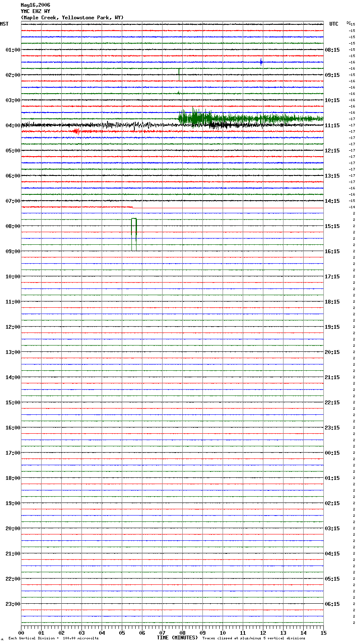Select the 15 minute tick label
Viewport: 357px width, 644px height.
[x=323, y=633]
